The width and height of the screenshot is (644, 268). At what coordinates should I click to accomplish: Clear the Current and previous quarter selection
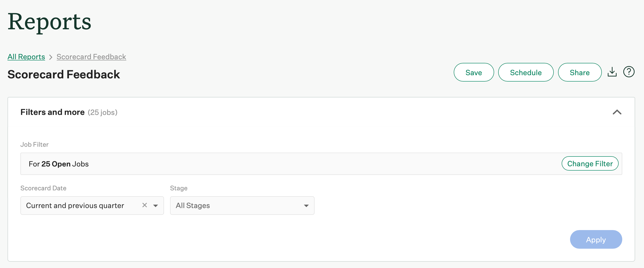144,205
